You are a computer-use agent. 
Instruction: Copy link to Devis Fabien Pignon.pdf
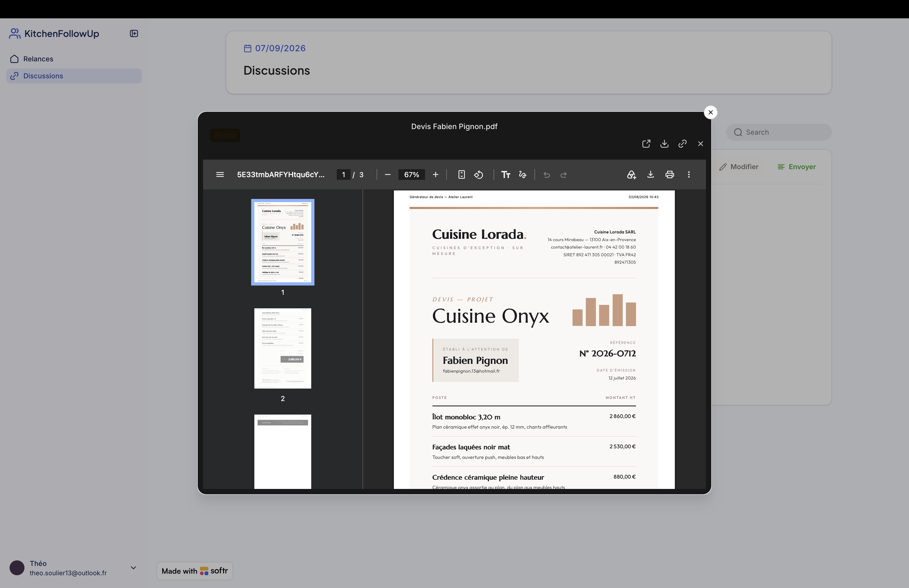coord(683,143)
